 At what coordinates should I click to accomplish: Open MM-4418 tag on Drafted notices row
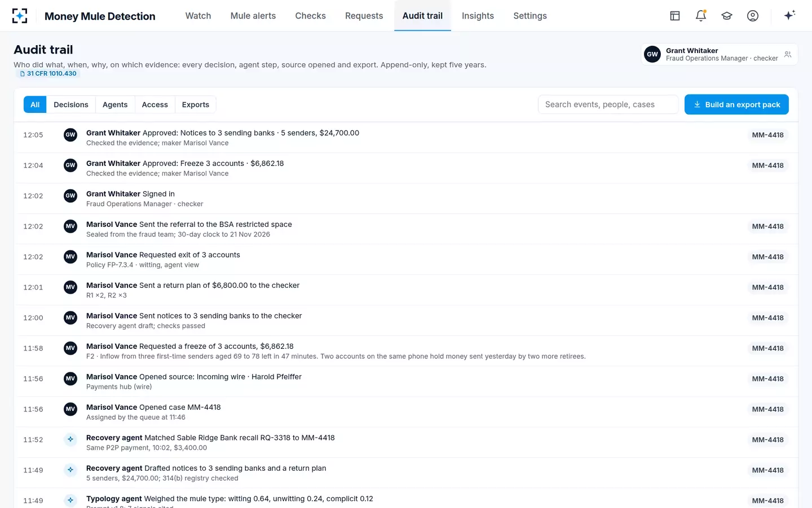768,470
